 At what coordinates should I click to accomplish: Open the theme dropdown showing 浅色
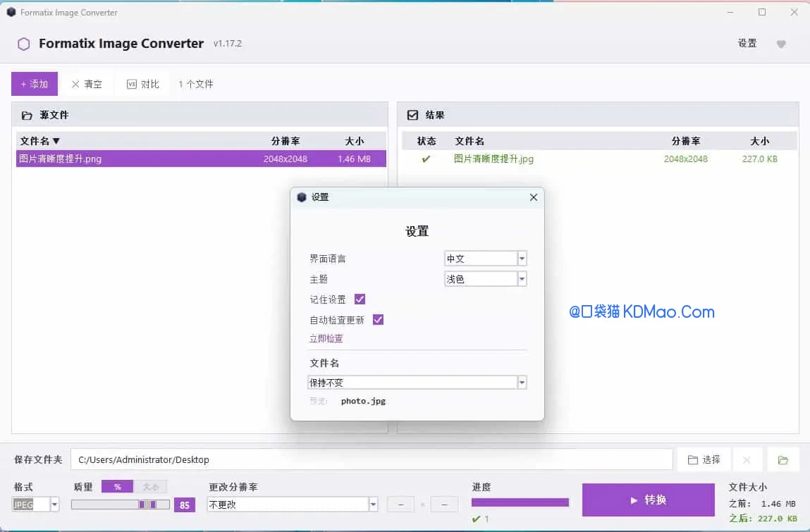pyautogui.click(x=486, y=279)
